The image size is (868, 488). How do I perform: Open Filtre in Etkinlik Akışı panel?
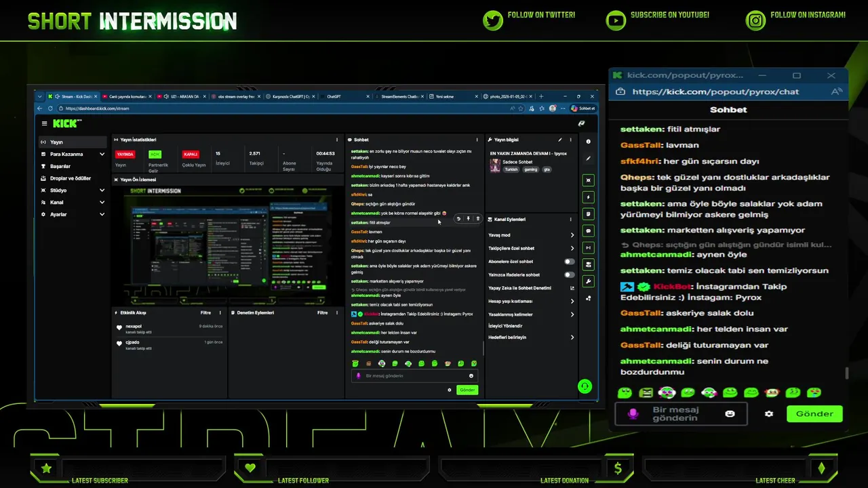205,312
